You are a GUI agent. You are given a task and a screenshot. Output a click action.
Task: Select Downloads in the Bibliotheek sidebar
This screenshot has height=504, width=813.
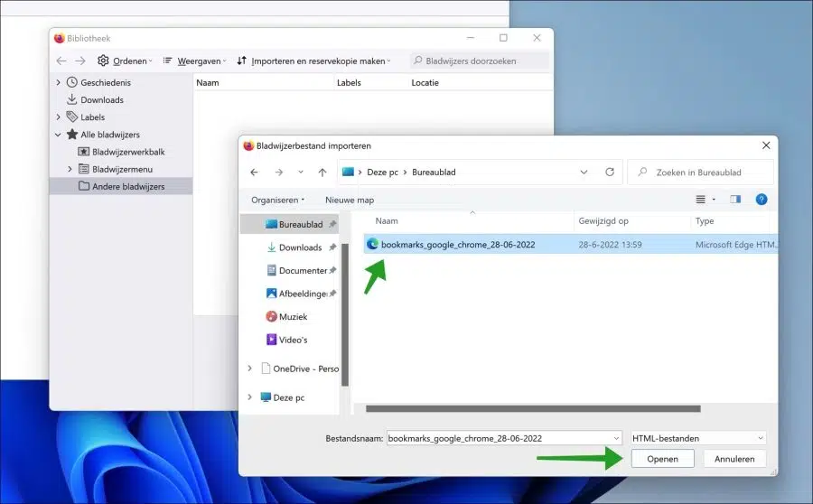101,99
